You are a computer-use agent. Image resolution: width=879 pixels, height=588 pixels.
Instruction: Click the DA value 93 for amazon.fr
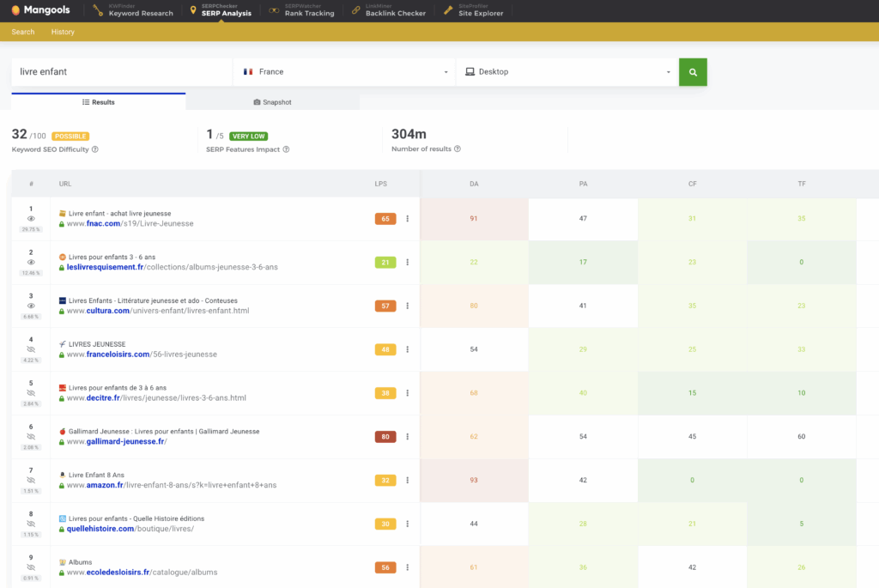tap(474, 481)
